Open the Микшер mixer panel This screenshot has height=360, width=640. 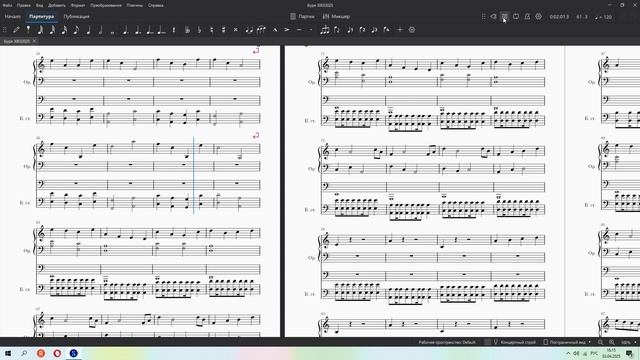coord(336,17)
